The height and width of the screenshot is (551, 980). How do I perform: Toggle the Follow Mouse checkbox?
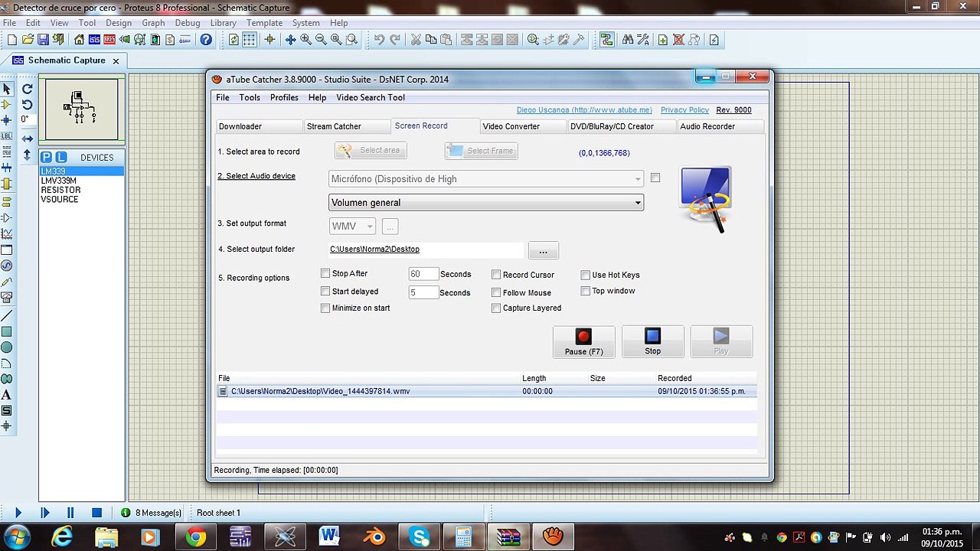[x=496, y=292]
